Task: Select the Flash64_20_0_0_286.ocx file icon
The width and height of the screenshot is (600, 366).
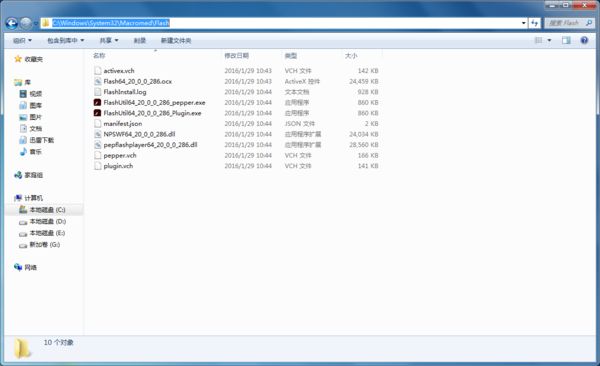Action: (98, 82)
